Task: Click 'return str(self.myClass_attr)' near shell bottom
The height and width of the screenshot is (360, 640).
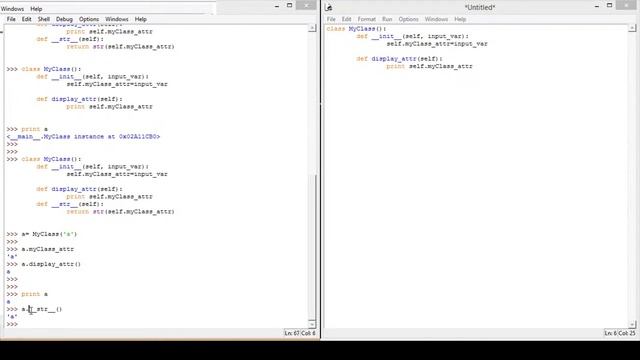Action: pos(120,211)
